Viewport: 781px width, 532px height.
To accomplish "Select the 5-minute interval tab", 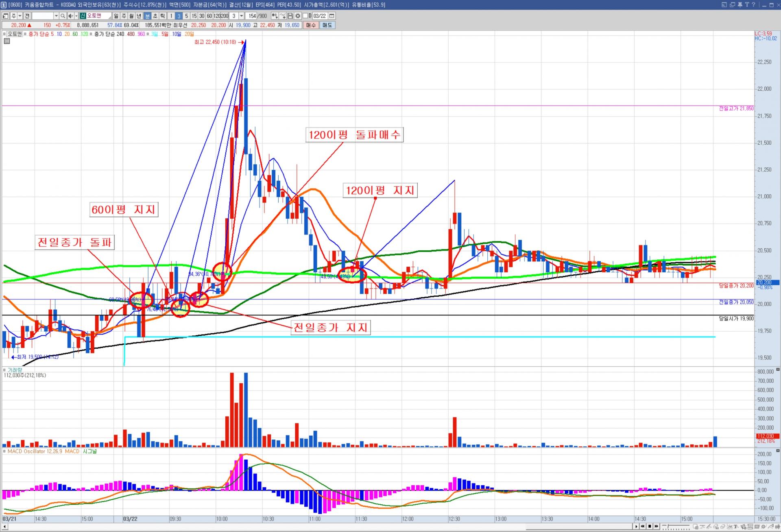I will coord(186,16).
